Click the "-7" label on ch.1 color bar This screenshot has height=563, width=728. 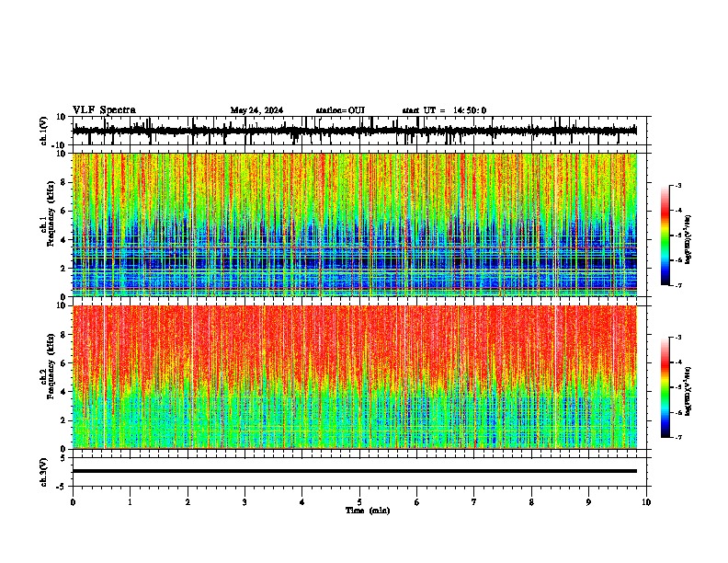tap(677, 285)
